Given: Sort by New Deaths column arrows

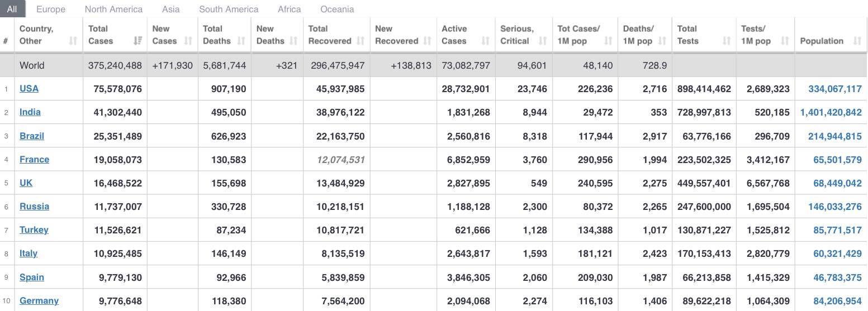Looking at the screenshot, I should (x=293, y=41).
